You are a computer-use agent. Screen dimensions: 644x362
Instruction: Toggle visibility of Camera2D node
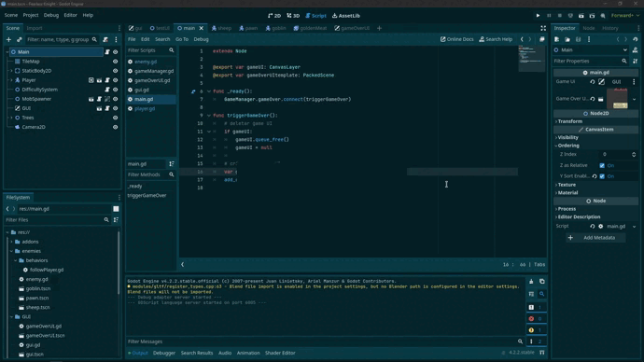click(x=116, y=127)
